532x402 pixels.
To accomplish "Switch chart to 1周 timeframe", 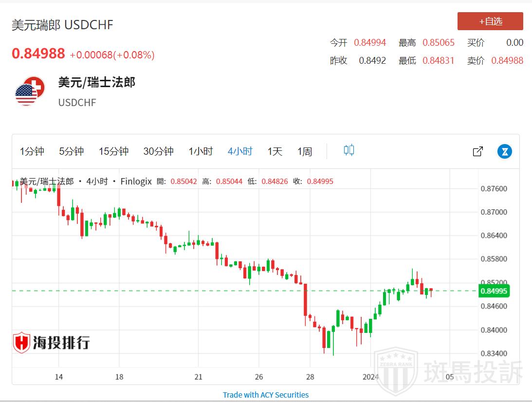I will point(305,151).
